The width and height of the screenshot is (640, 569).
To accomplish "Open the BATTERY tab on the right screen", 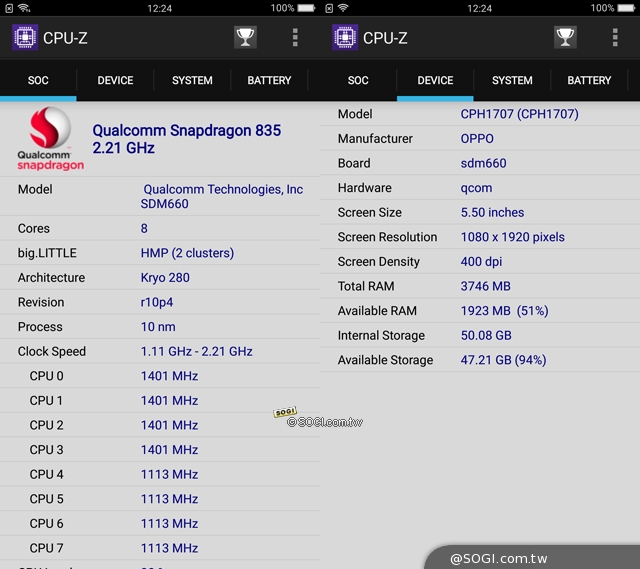I will pos(589,80).
